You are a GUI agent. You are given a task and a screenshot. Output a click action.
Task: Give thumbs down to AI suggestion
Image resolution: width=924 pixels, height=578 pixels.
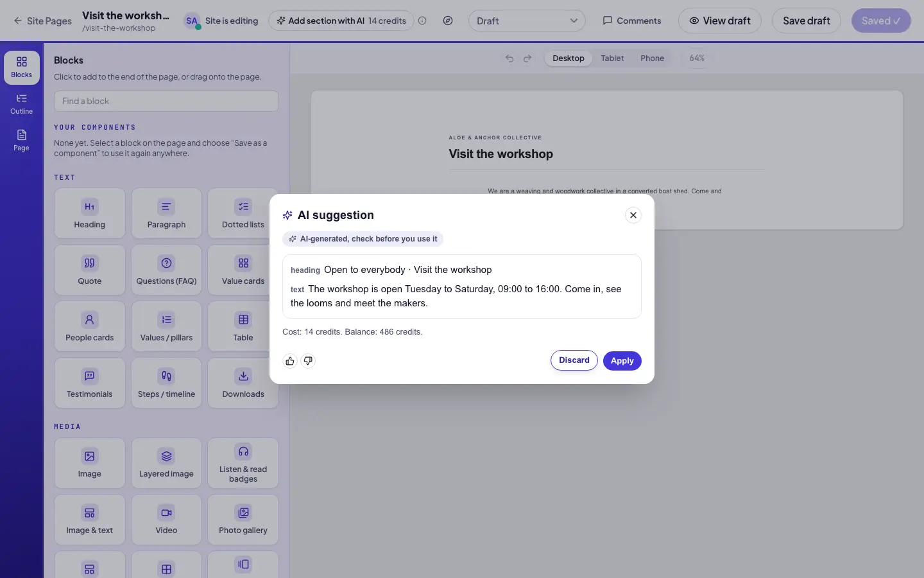coord(308,361)
